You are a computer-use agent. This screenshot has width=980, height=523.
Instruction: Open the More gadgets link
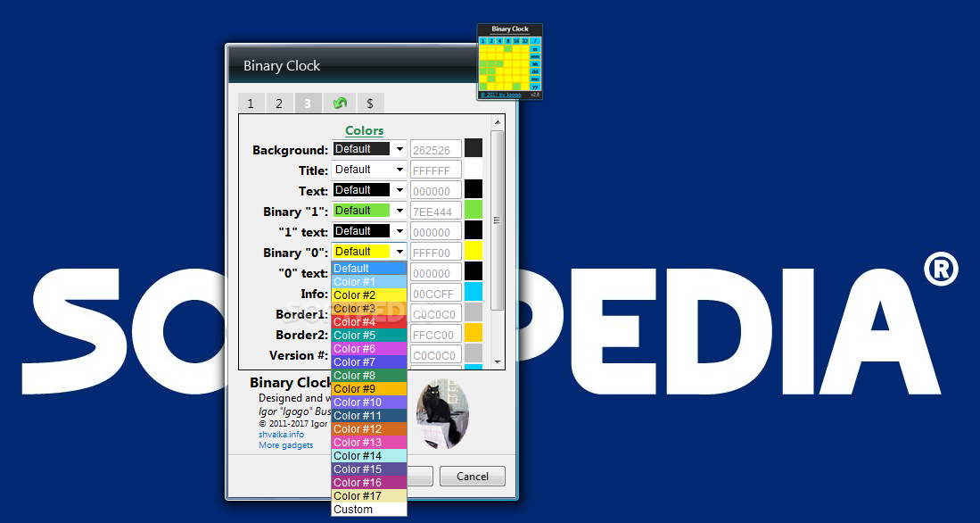tap(286, 445)
